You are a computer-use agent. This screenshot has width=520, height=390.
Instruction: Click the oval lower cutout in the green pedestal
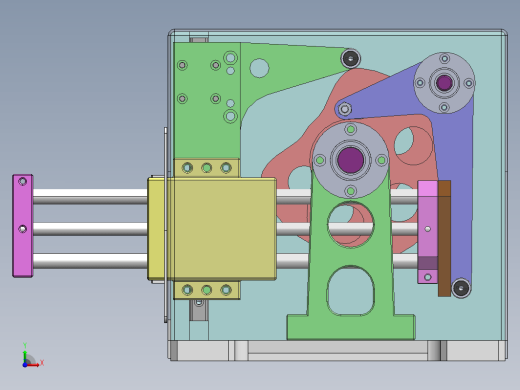[351, 291]
